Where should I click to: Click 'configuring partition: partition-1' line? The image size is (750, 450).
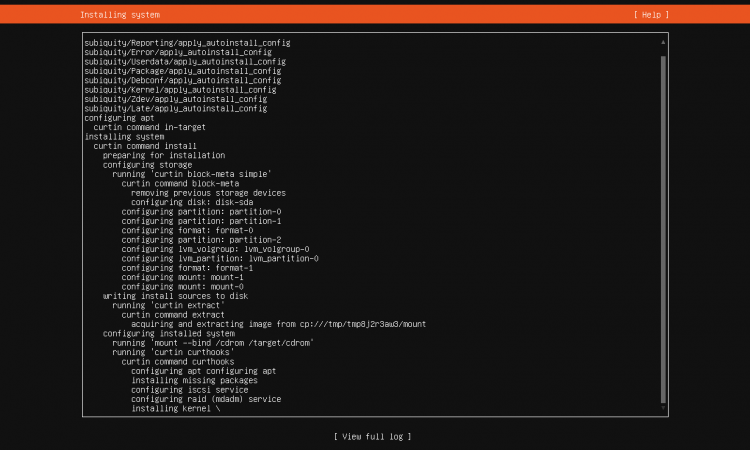coord(201,221)
